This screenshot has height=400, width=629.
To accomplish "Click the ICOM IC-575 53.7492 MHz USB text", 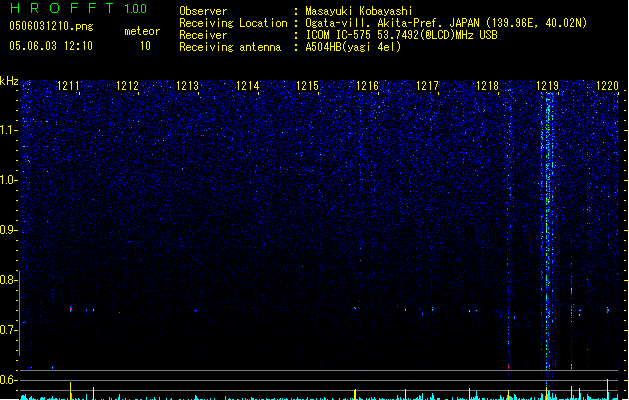I will point(402,35).
